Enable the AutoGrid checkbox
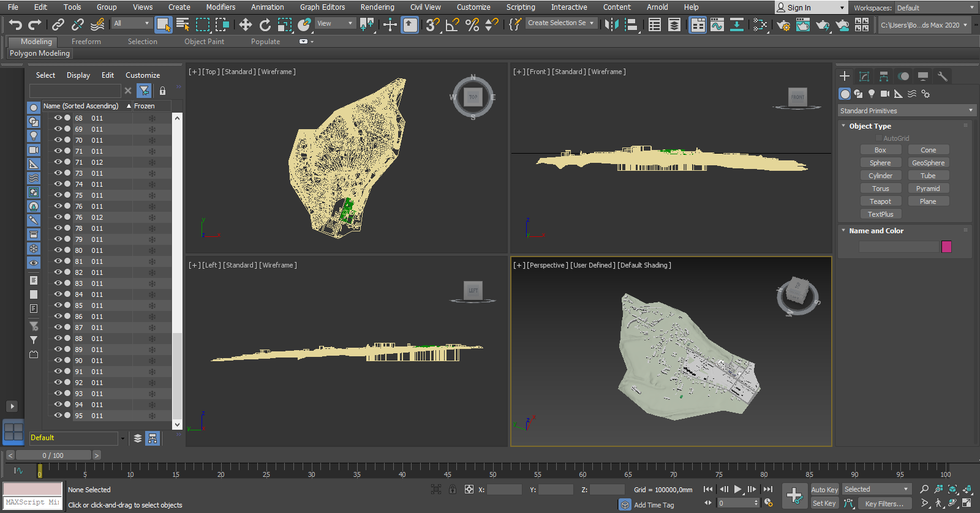980x513 pixels. (x=879, y=138)
